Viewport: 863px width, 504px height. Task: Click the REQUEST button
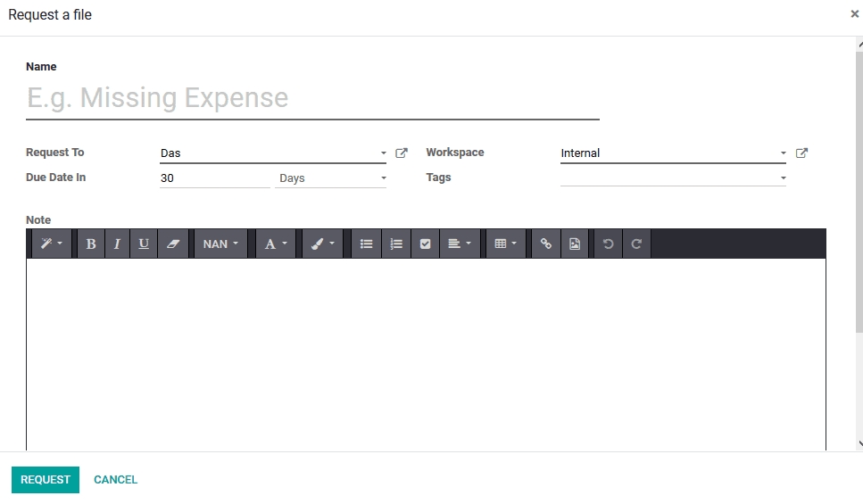(46, 480)
